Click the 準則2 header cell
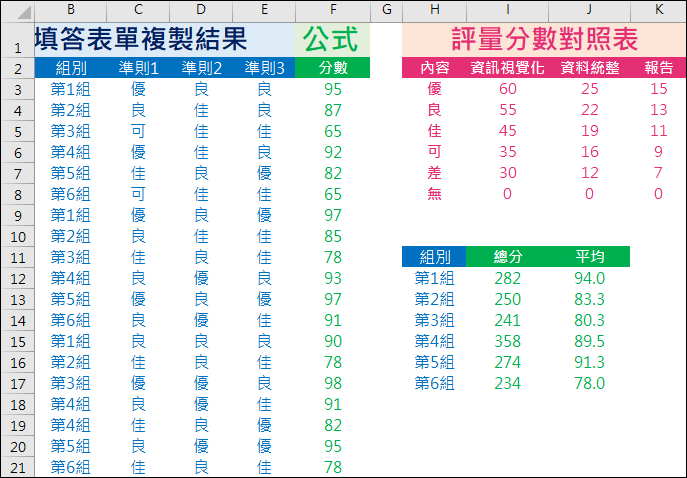 [x=201, y=68]
